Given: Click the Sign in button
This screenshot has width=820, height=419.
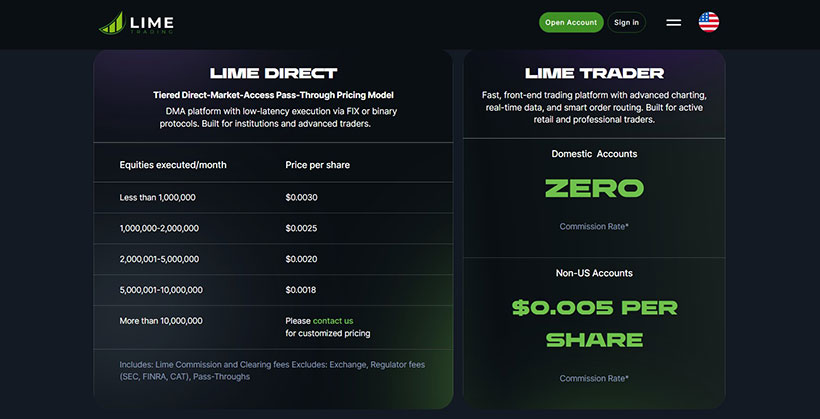Looking at the screenshot, I should pos(627,22).
